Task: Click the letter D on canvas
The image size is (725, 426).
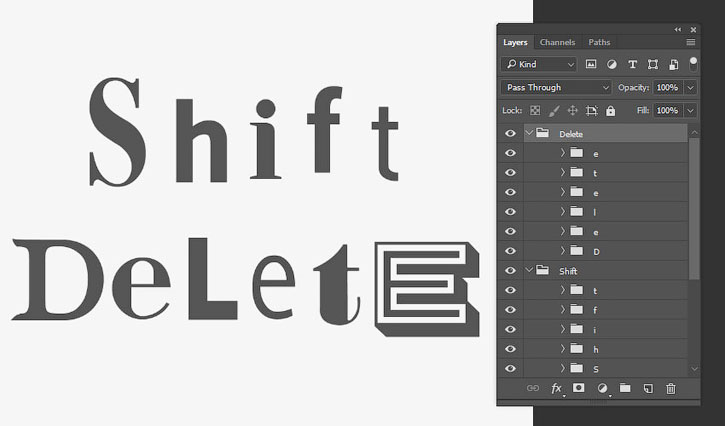Action: click(59, 279)
